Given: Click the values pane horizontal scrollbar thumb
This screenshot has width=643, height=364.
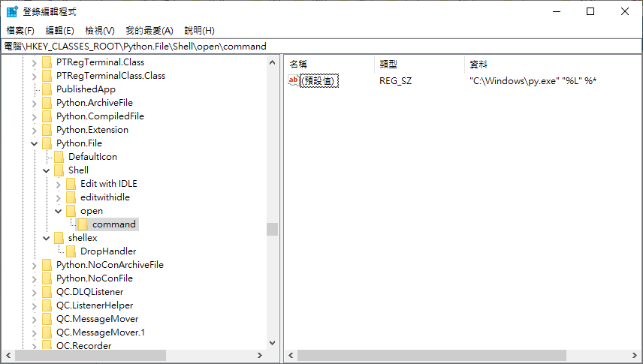Looking at the screenshot, I should click(432, 356).
